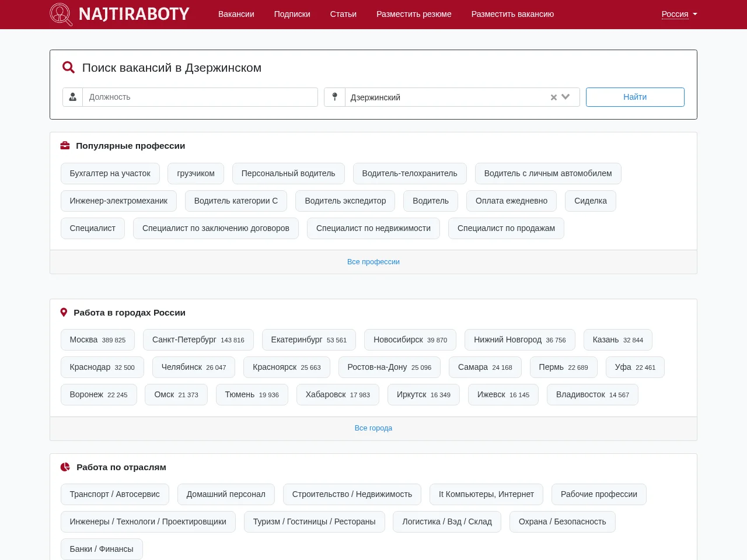Image resolution: width=747 pixels, height=560 pixels.
Task: Choose Водитель-телохранитель tag
Action: 410,173
